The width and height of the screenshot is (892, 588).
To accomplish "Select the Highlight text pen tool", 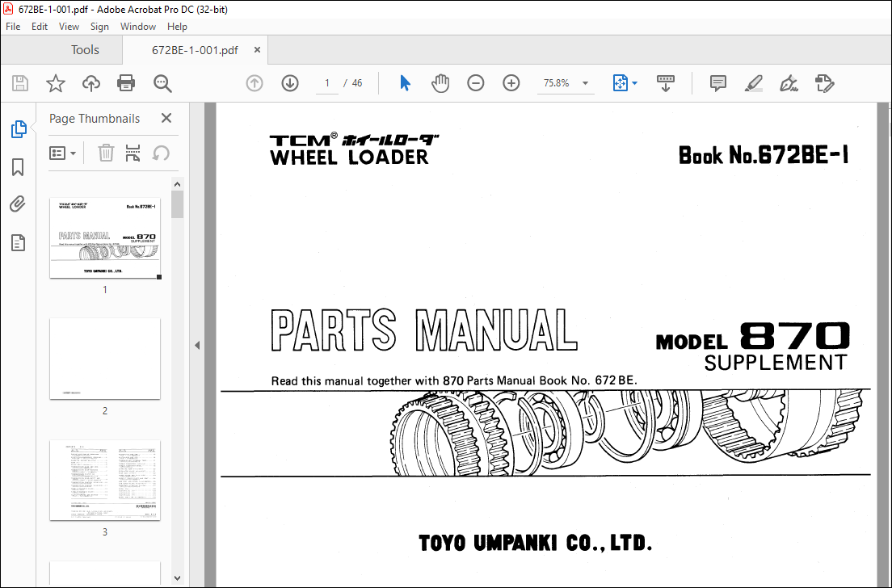I will pyautogui.click(x=753, y=83).
